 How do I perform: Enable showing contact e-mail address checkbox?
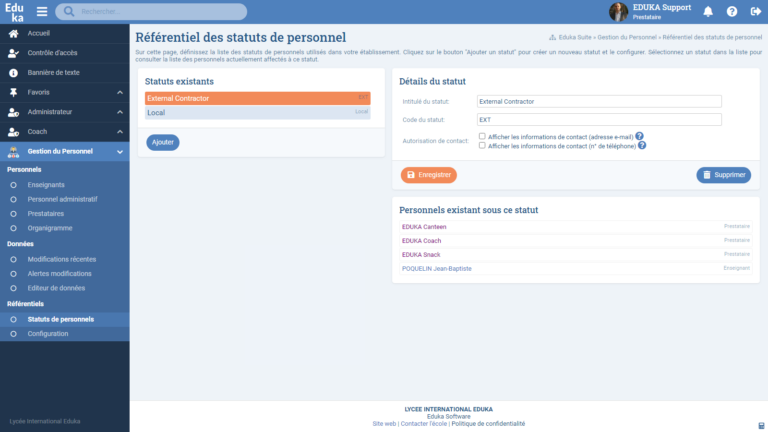(x=482, y=136)
